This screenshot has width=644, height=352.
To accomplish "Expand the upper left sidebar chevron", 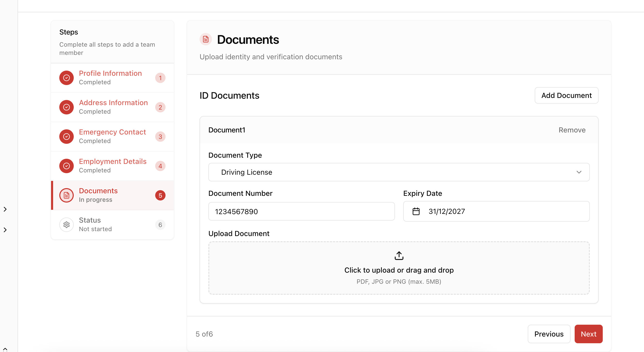I will [x=5, y=209].
